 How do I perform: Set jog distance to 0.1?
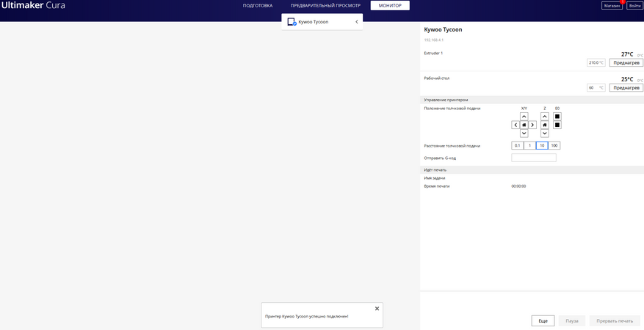pyautogui.click(x=518, y=145)
